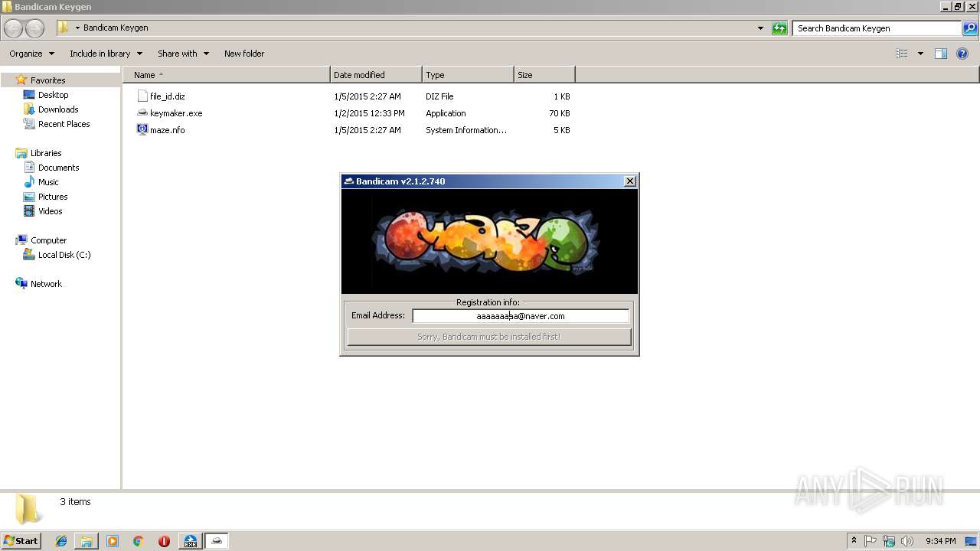This screenshot has height=551, width=980.
Task: Click Bandicam Keygen in the address bar
Action: (116, 28)
